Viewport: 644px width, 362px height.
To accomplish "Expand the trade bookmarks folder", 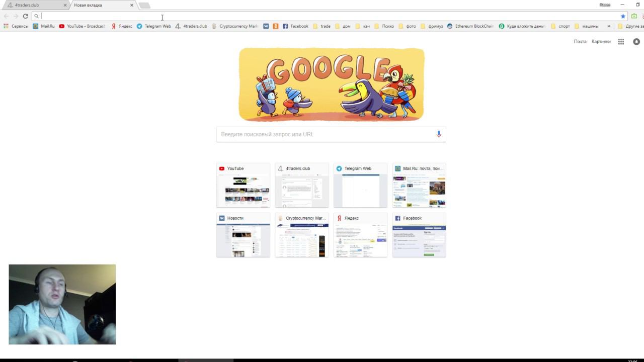I will [321, 26].
